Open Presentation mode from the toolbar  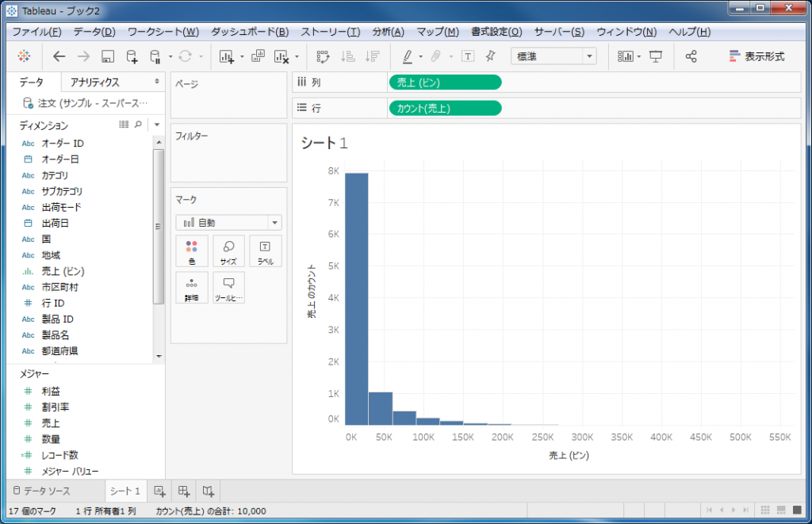pos(656,56)
